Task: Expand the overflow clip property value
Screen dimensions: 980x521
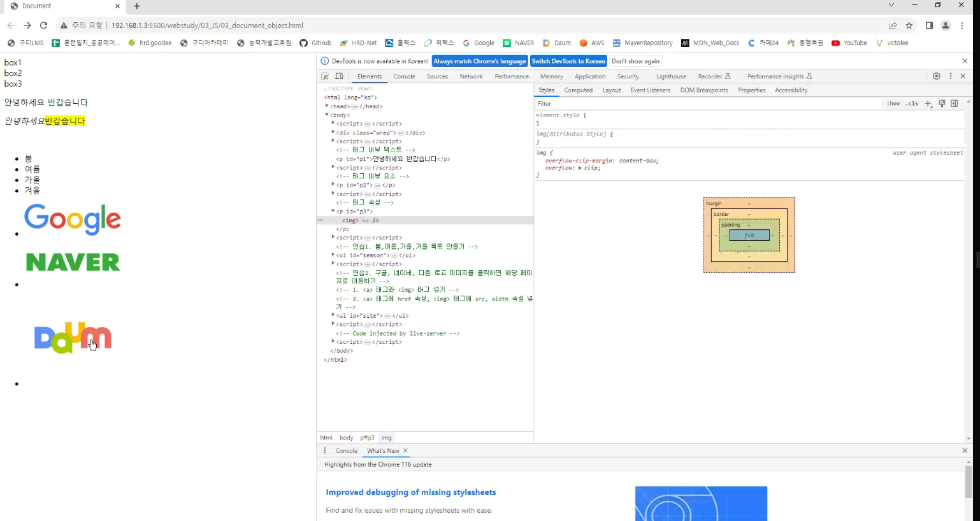Action: pyautogui.click(x=580, y=168)
